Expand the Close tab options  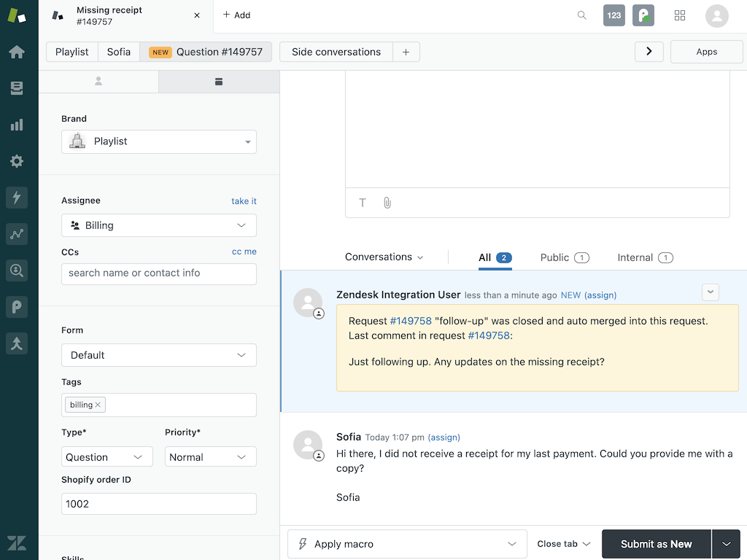564,544
